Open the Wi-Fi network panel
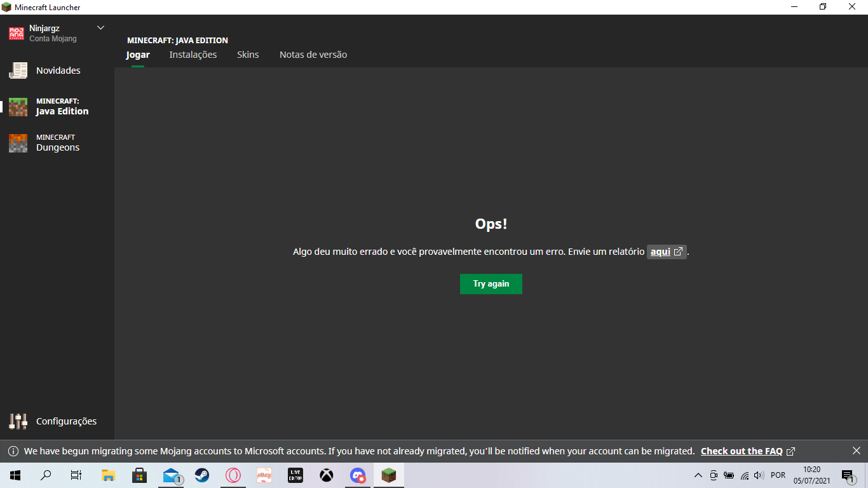The image size is (868, 488). pyautogui.click(x=744, y=475)
